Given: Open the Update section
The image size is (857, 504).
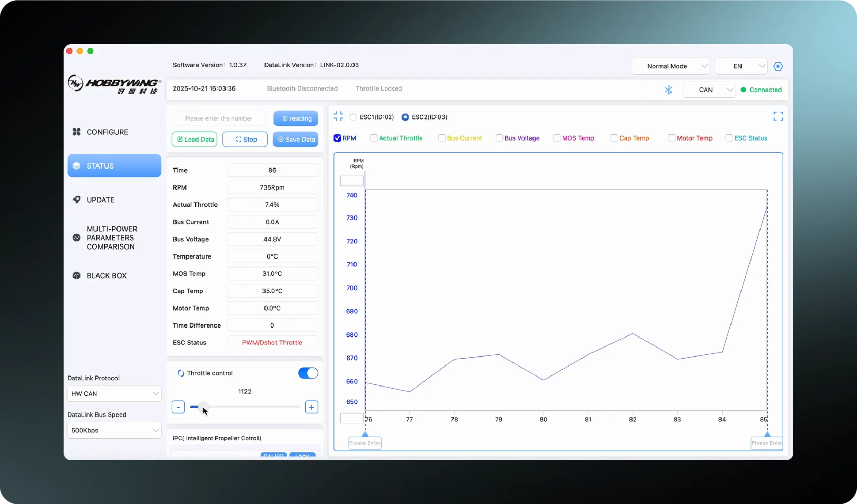Looking at the screenshot, I should click(x=101, y=199).
